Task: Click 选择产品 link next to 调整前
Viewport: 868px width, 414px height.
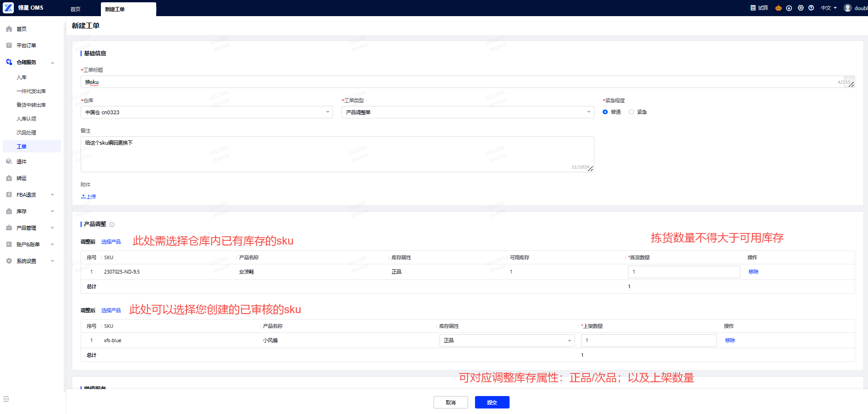Action: (x=111, y=242)
